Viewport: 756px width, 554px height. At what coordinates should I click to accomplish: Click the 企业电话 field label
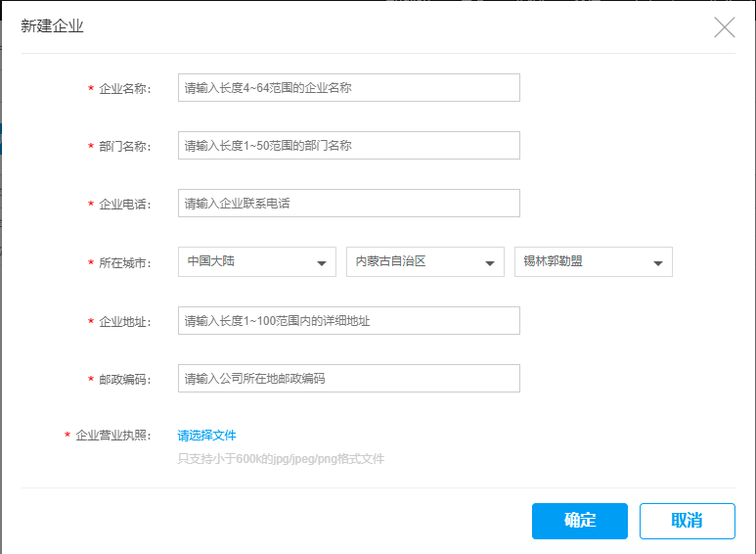[124, 205]
